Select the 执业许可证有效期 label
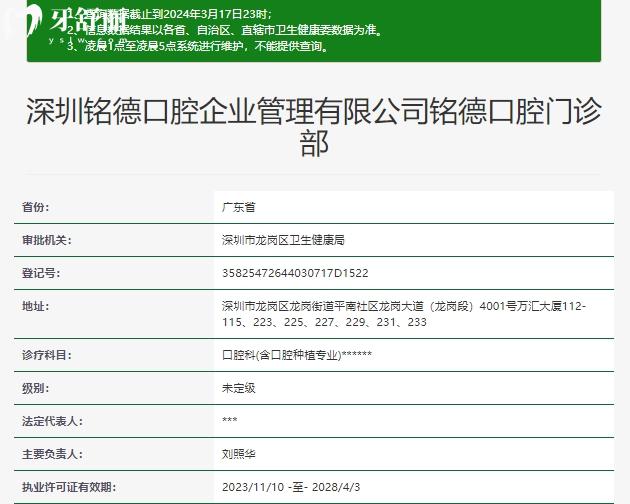This screenshot has height=504, width=630. point(69,487)
